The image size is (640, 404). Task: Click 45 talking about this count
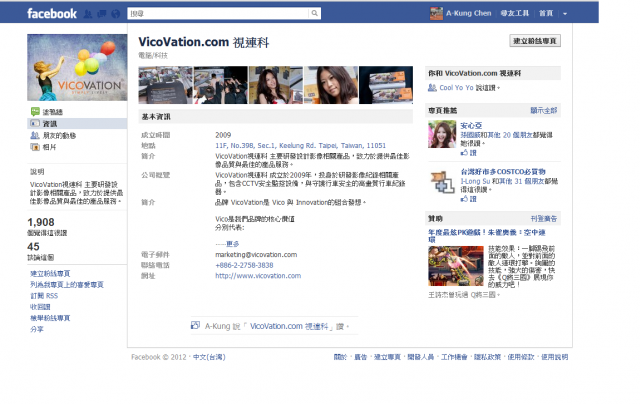(x=33, y=246)
